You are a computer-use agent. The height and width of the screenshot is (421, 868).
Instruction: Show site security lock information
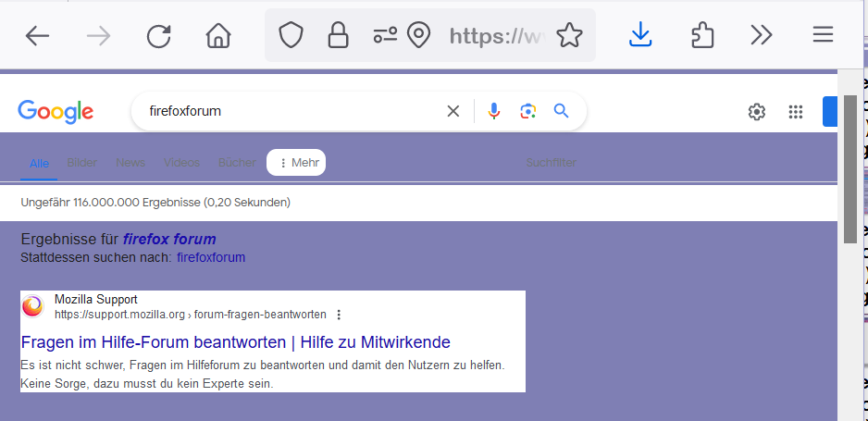tap(339, 36)
